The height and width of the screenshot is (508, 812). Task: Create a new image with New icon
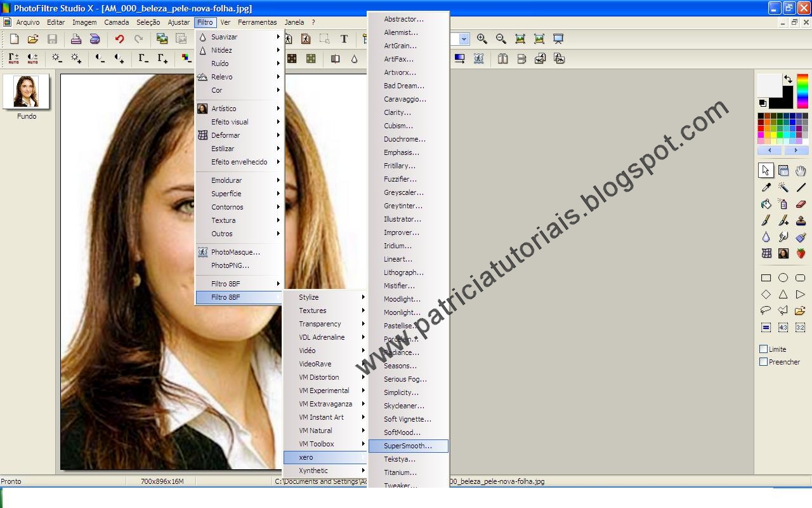(x=14, y=39)
